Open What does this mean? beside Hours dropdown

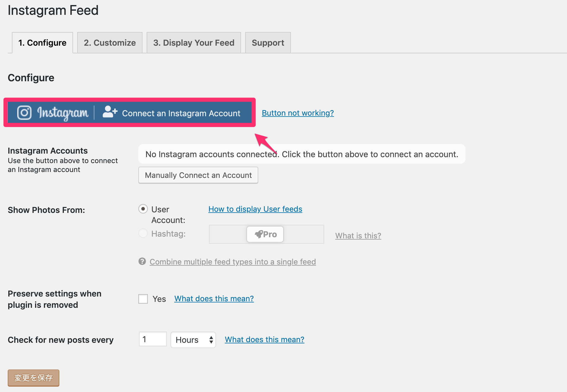(x=265, y=340)
